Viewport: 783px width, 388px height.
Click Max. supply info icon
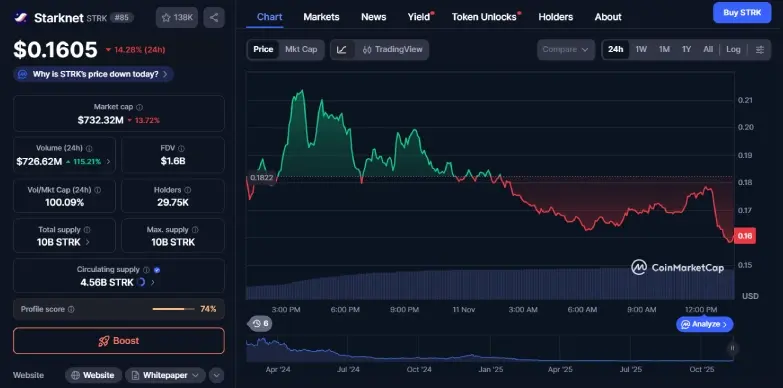[x=195, y=230]
